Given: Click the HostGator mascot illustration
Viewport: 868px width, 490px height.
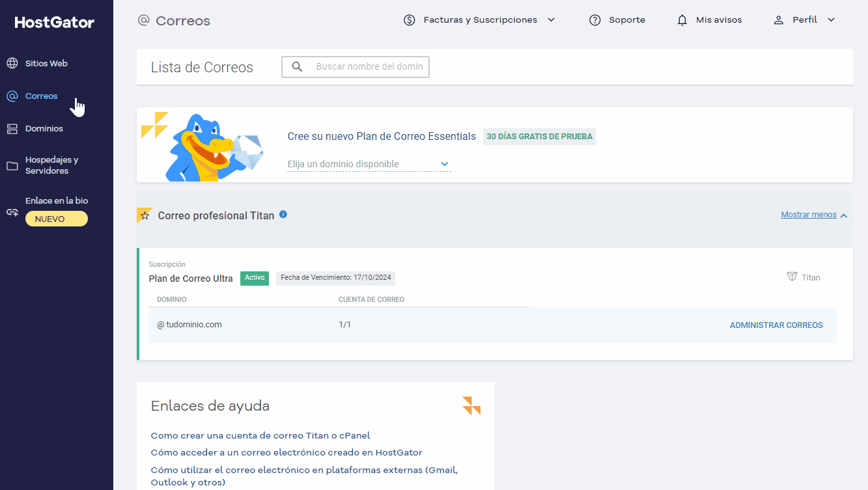Looking at the screenshot, I should point(214,147).
